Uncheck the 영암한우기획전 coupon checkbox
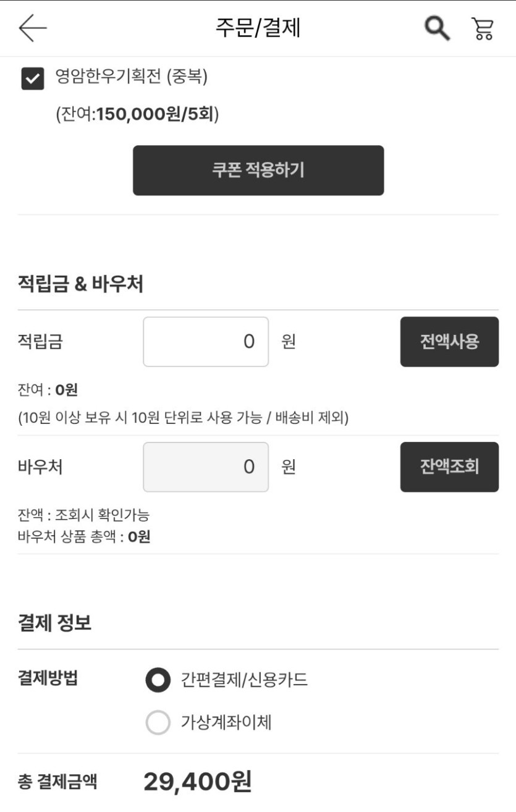 tap(33, 78)
